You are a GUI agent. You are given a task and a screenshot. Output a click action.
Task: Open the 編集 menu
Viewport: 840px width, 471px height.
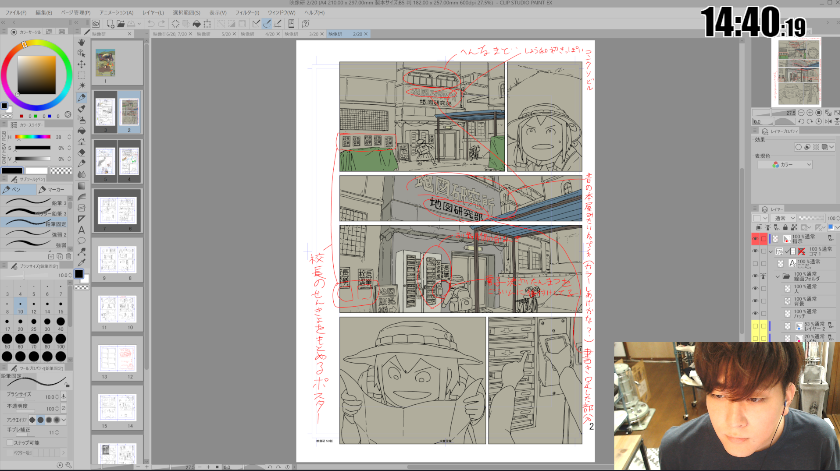pos(43,12)
